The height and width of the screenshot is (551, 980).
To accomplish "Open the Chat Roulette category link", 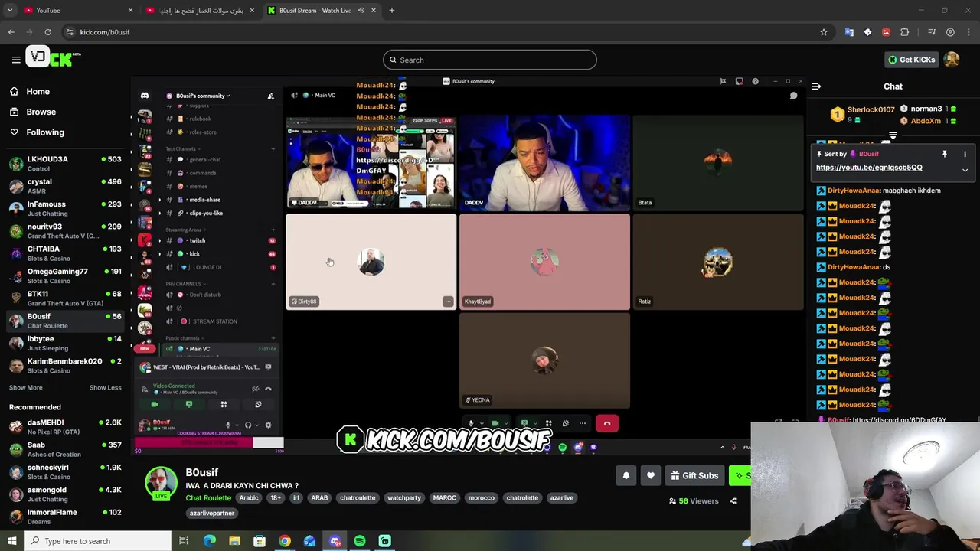I will click(x=208, y=498).
